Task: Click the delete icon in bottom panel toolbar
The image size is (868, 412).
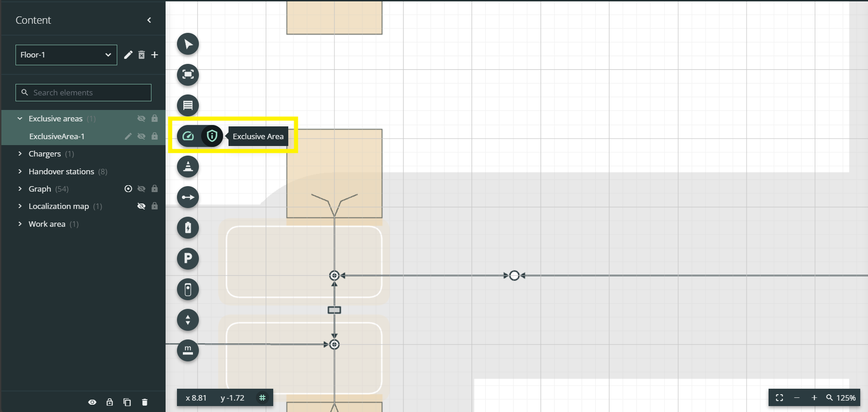Action: [145, 402]
